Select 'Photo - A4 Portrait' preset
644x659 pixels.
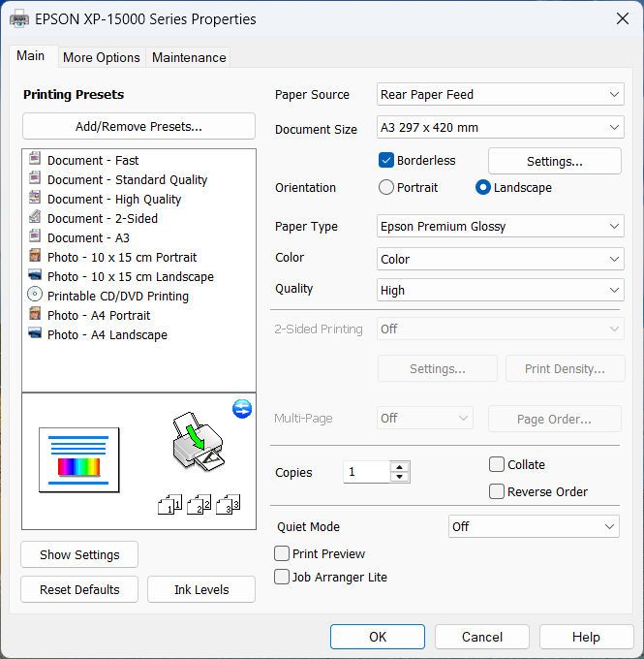tap(99, 315)
